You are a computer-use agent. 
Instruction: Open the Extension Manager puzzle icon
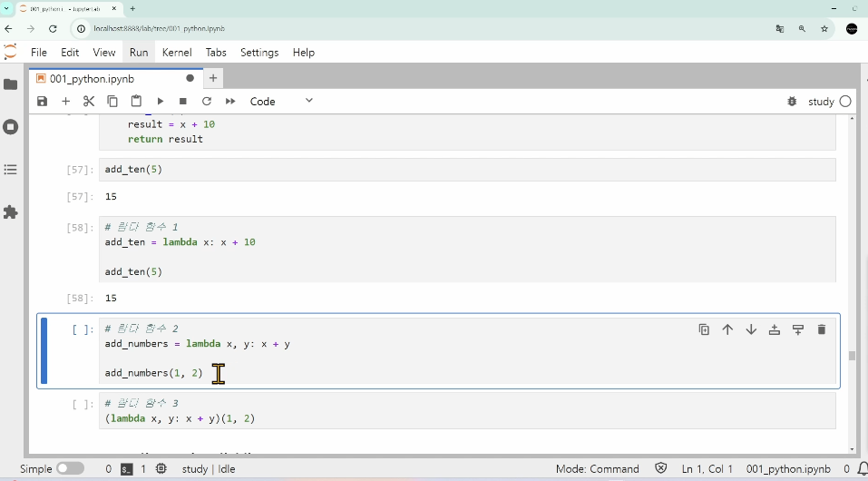(11, 212)
